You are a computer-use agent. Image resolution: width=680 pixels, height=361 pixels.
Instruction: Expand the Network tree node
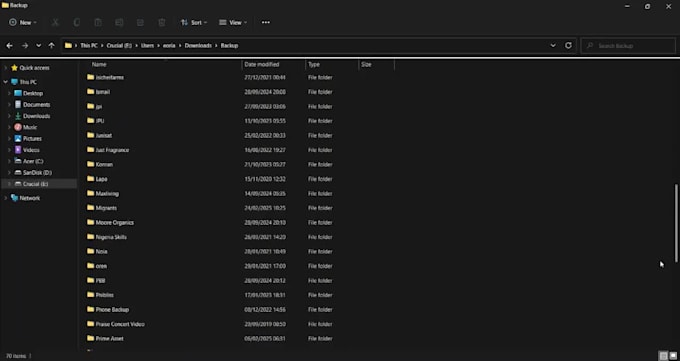[6, 198]
